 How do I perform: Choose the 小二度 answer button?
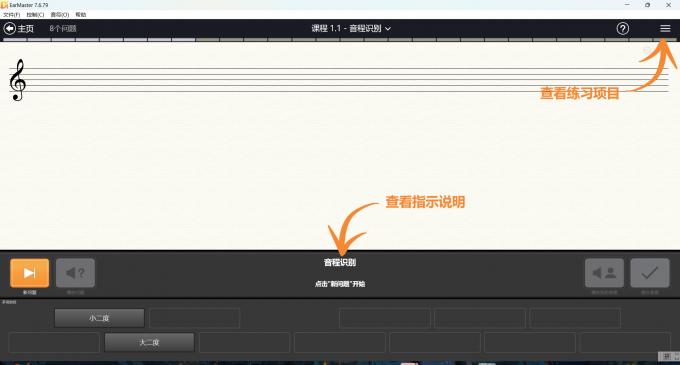pos(99,318)
